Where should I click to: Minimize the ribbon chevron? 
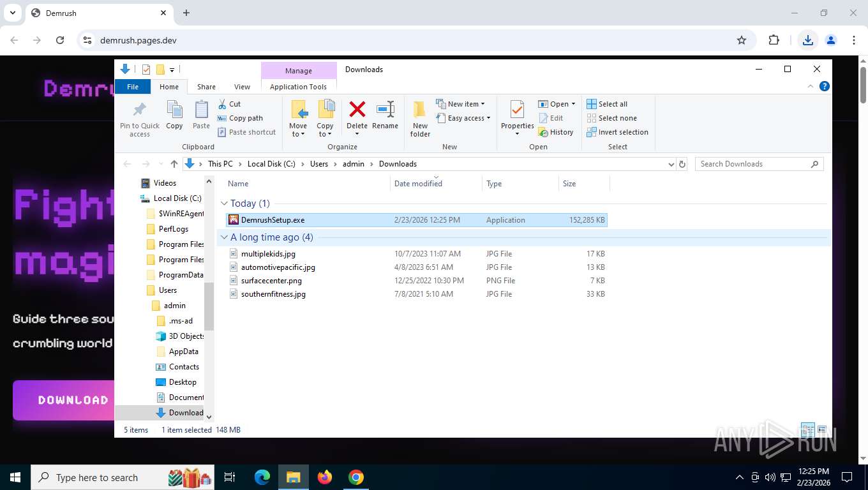pyautogui.click(x=811, y=86)
